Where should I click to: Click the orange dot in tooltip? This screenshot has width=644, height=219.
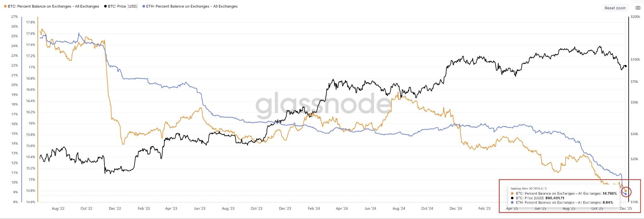click(513, 194)
